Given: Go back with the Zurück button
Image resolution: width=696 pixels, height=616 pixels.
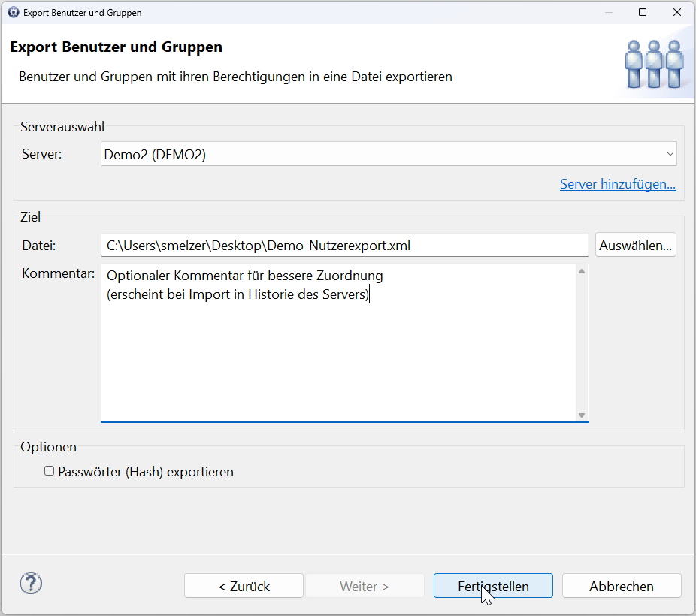Looking at the screenshot, I should [244, 586].
